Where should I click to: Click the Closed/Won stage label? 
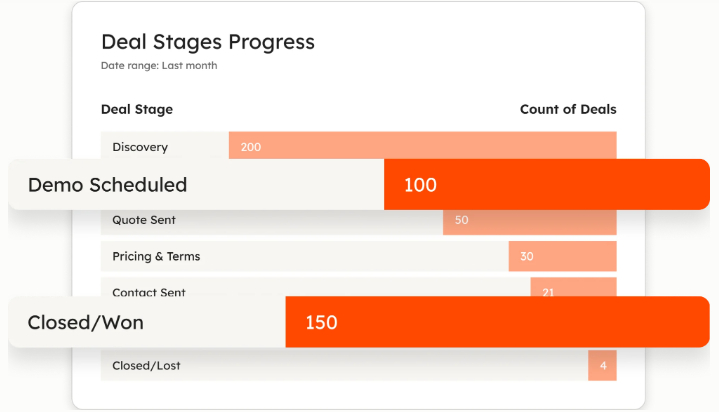pyautogui.click(x=86, y=322)
